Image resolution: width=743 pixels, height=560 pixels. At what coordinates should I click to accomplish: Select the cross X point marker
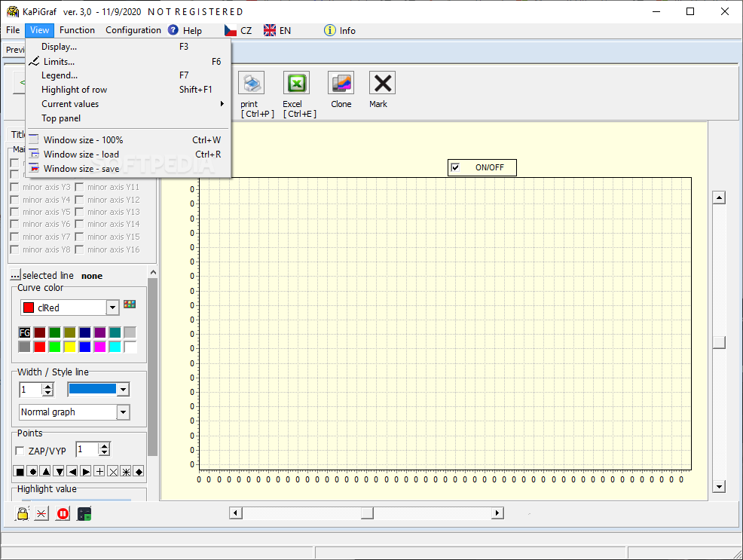[x=113, y=471]
